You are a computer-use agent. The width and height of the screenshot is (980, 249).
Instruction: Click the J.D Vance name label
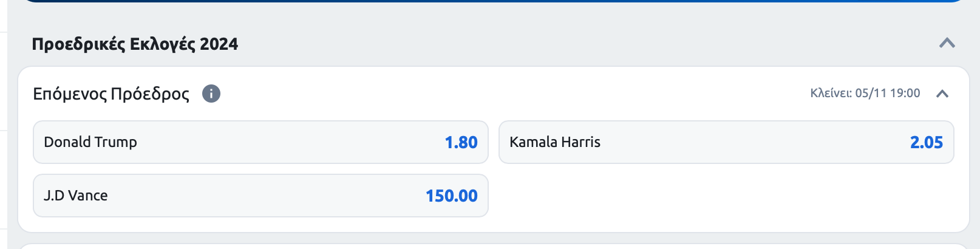pos(76,196)
